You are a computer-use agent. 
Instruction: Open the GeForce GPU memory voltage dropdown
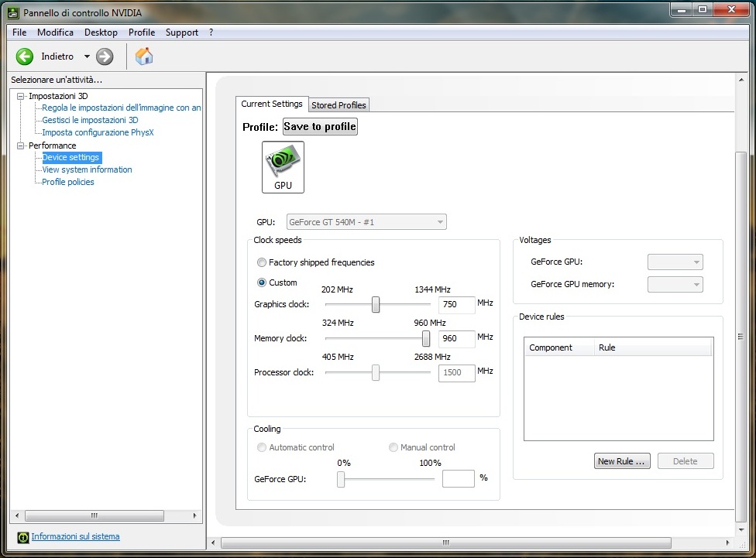point(675,284)
